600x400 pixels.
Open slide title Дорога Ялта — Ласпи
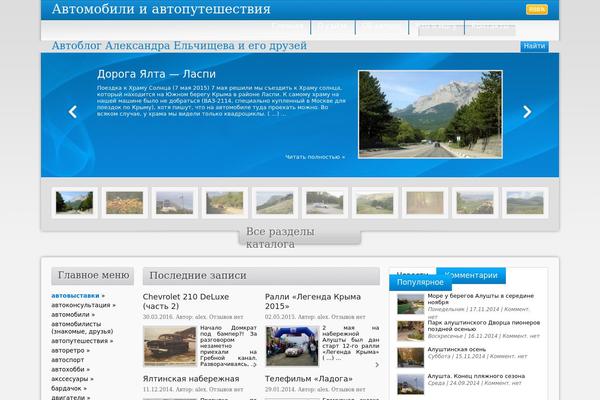point(156,74)
